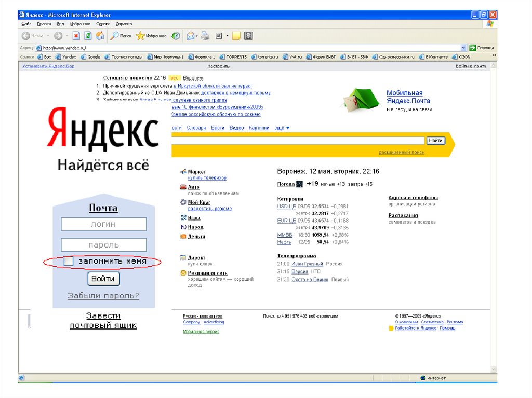Click the Картинки tab link
532x398 pixels.
259,128
